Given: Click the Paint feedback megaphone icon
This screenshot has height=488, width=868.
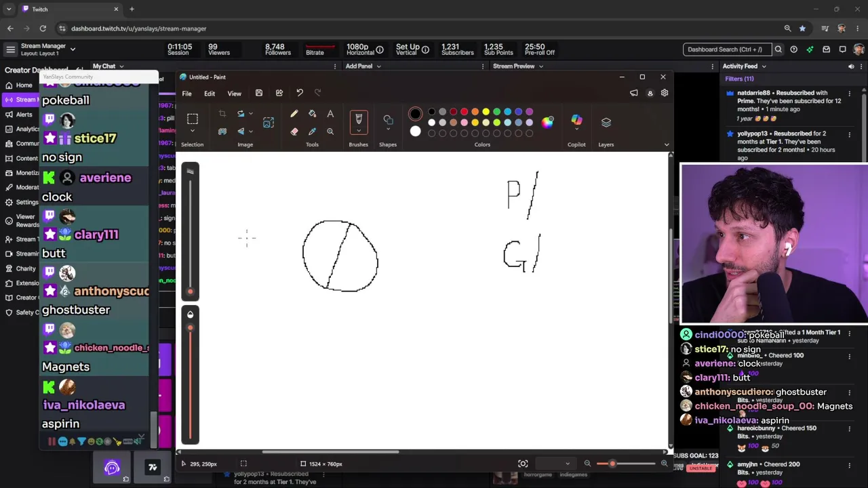Looking at the screenshot, I should pyautogui.click(x=634, y=93).
